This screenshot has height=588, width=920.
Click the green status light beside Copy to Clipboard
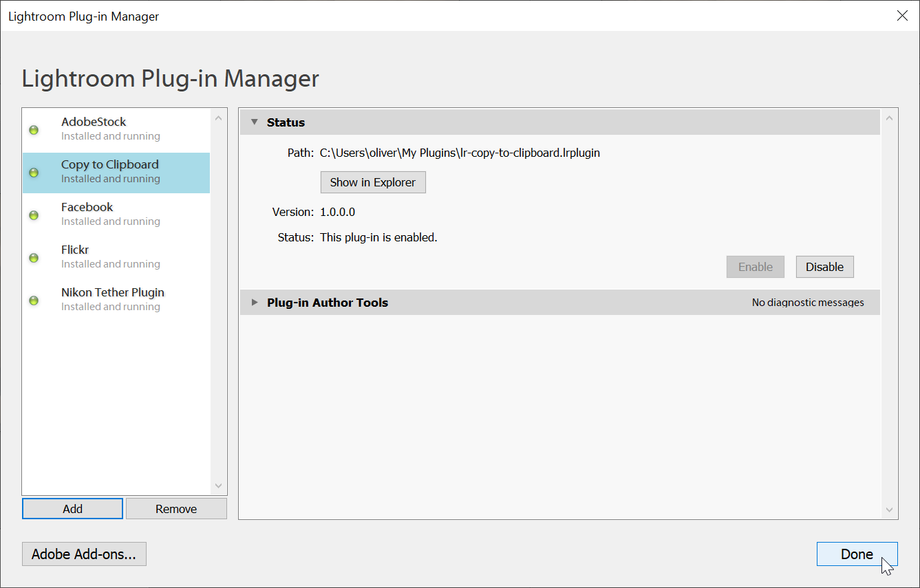(33, 173)
